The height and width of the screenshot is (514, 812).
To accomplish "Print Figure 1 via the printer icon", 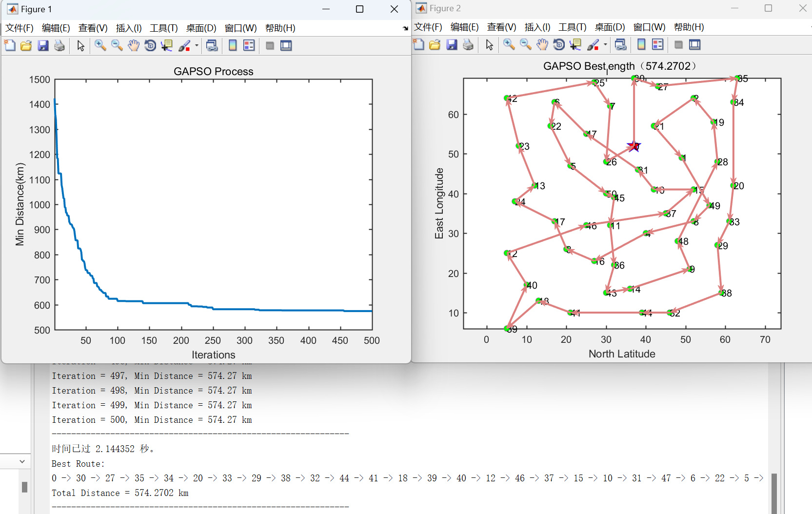I will [x=59, y=46].
